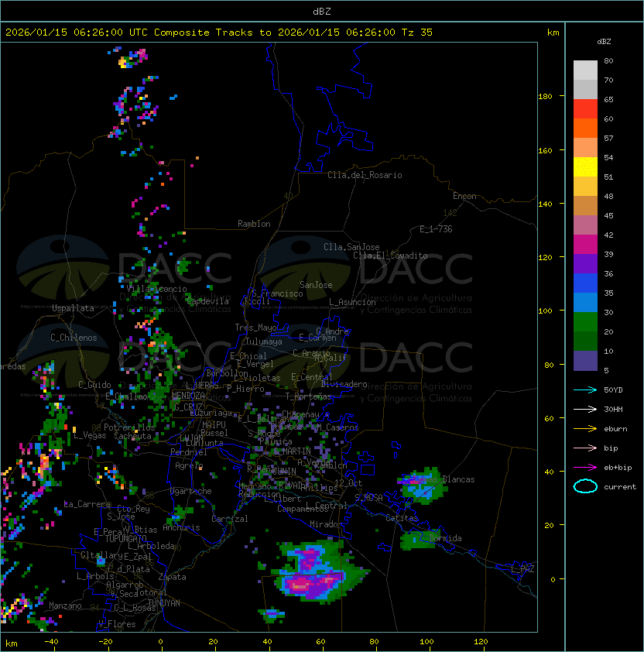The image size is (644, 652).
Task: Click the 'Tres_Mayo' map label
Action: [255, 328]
